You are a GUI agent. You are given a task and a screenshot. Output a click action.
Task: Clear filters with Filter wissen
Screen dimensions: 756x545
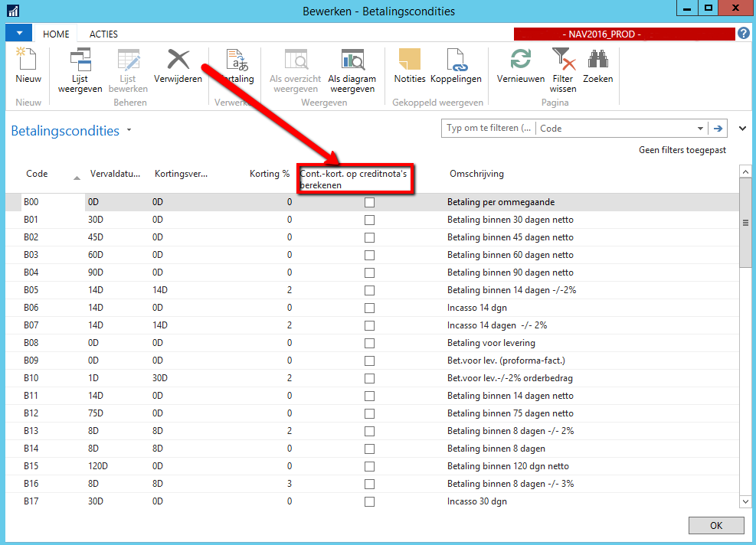(563, 70)
